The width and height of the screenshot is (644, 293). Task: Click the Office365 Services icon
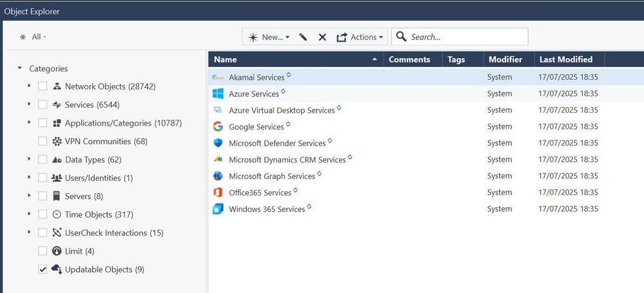(x=218, y=192)
